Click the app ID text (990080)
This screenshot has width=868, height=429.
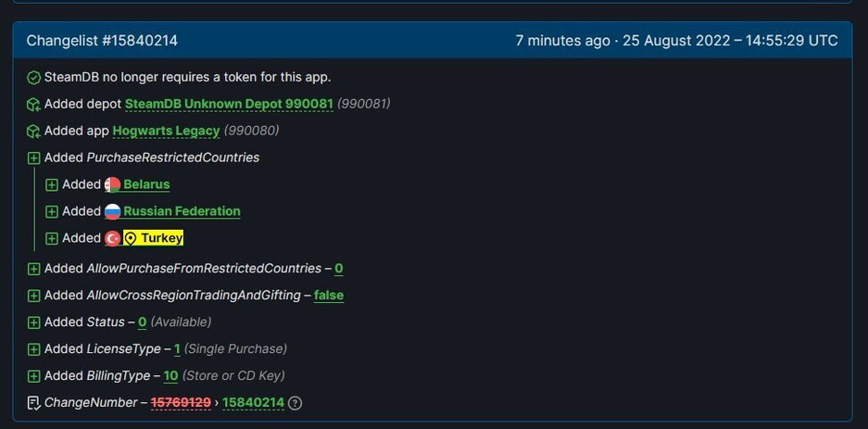click(x=251, y=131)
